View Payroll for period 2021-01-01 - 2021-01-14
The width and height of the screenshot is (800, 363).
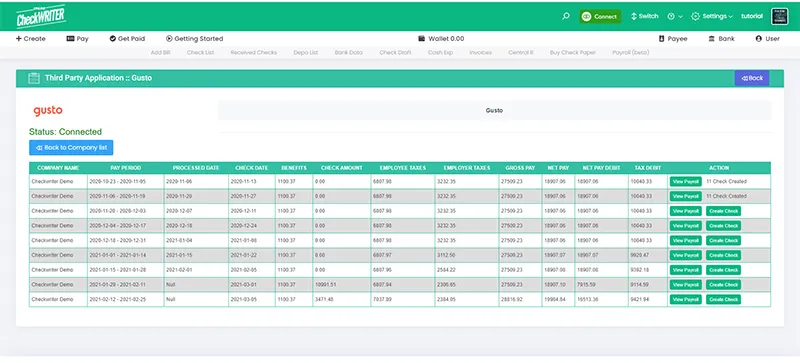click(685, 255)
